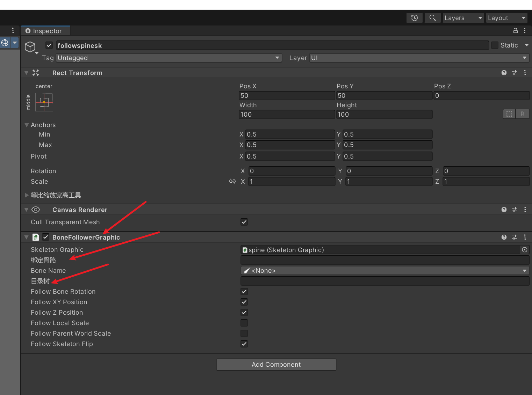The image size is (532, 395).
Task: Open Skeleton Graphic object picker
Action: (x=525, y=250)
